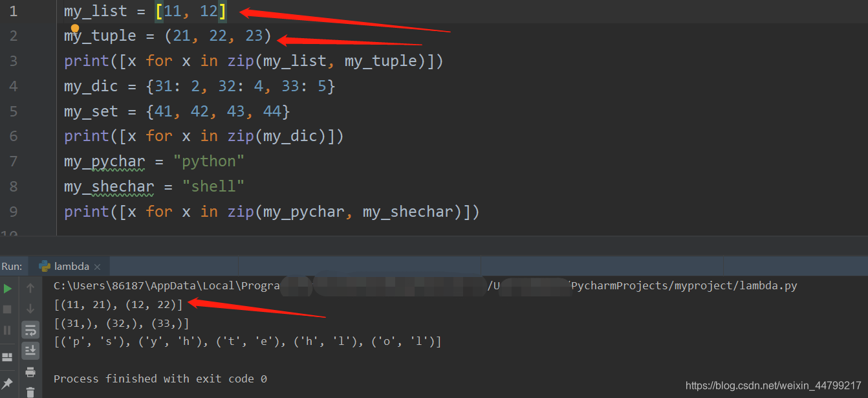This screenshot has height=398, width=868.
Task: Print console output with the printer icon
Action: pyautogui.click(x=30, y=371)
